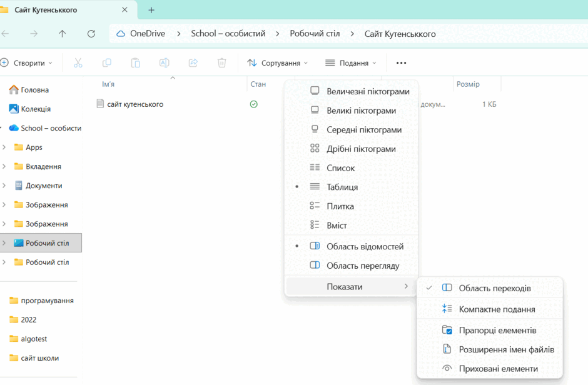This screenshot has width=588, height=385.
Task: Open the Показати submenu
Action: point(352,286)
